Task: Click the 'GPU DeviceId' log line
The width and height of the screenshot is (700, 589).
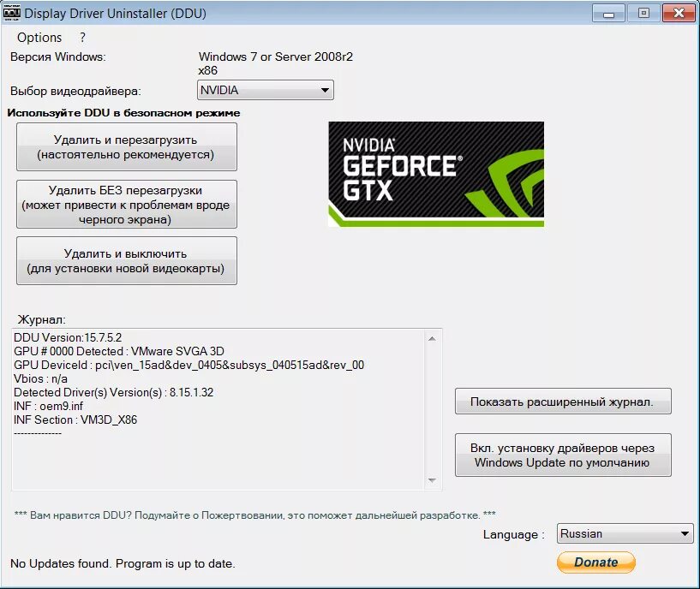Action: [188, 365]
